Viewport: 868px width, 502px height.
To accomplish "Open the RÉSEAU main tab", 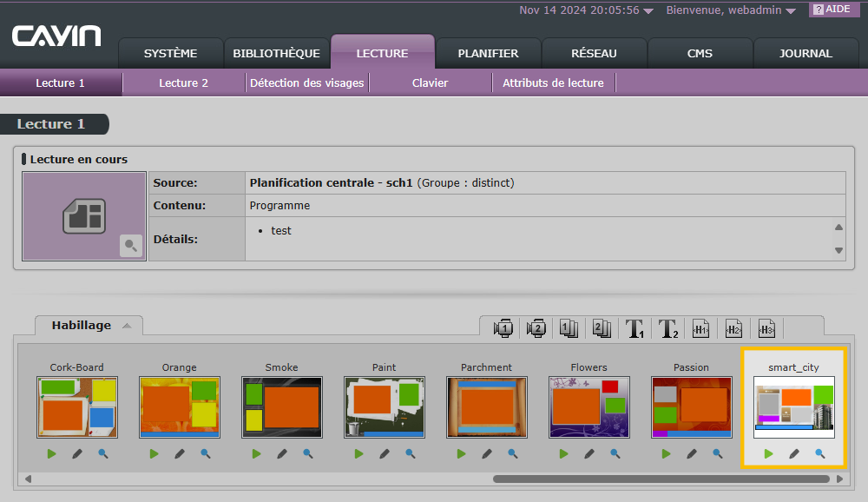I will click(594, 53).
